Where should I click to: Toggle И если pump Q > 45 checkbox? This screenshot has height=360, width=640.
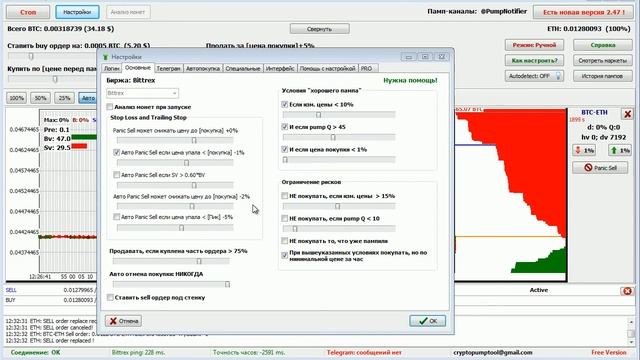[285, 127]
